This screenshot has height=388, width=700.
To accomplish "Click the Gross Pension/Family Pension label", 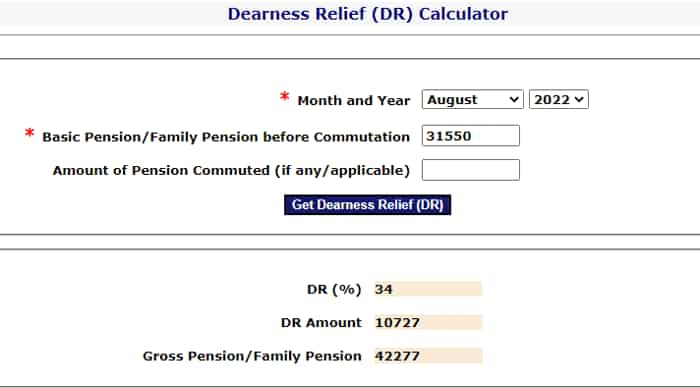I will pyautogui.click(x=252, y=356).
